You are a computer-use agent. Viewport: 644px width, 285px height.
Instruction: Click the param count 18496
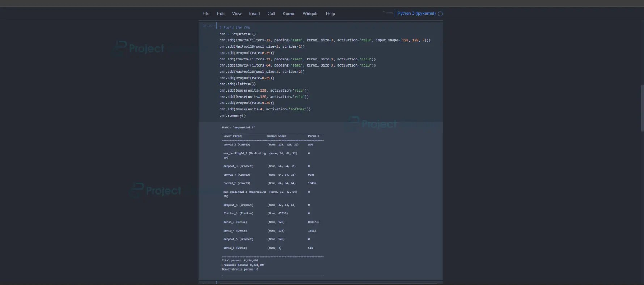[x=312, y=183]
